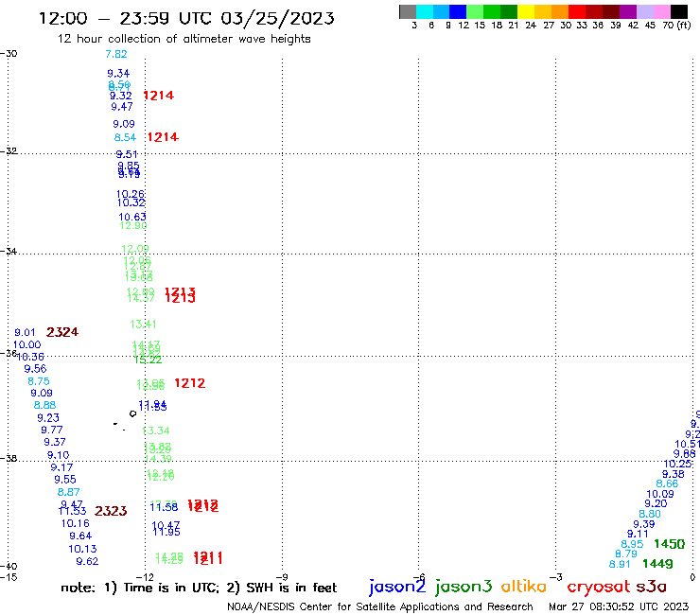The height and width of the screenshot is (615, 700).
Task: Select the light blue value 8.75
Action: (x=39, y=381)
